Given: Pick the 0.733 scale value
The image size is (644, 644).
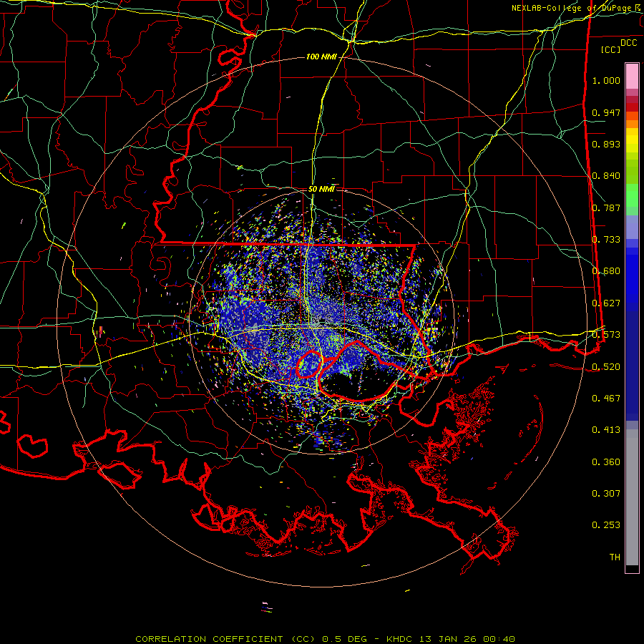Looking at the screenshot, I should pos(606,240).
